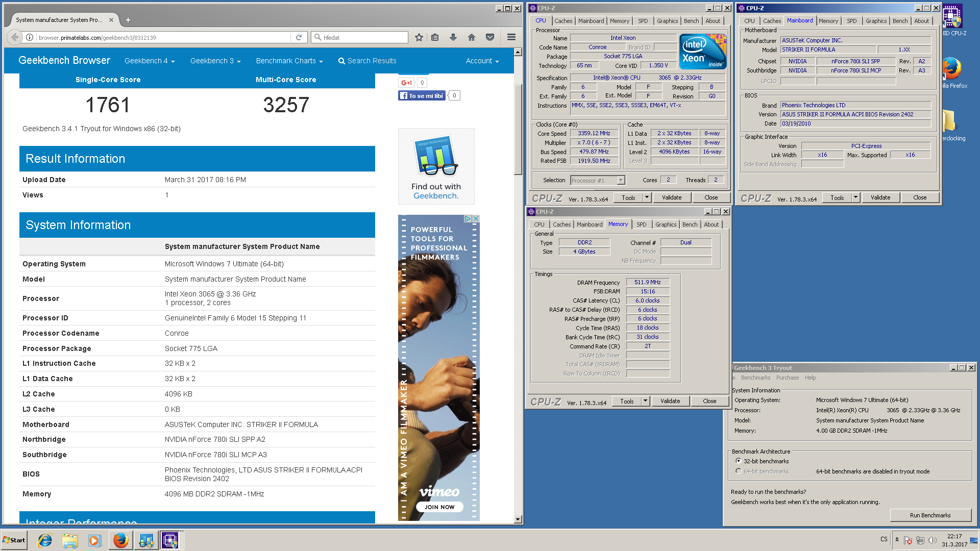980x551 pixels.
Task: Expand the Geekbench 4 dropdown menu
Action: click(x=150, y=61)
